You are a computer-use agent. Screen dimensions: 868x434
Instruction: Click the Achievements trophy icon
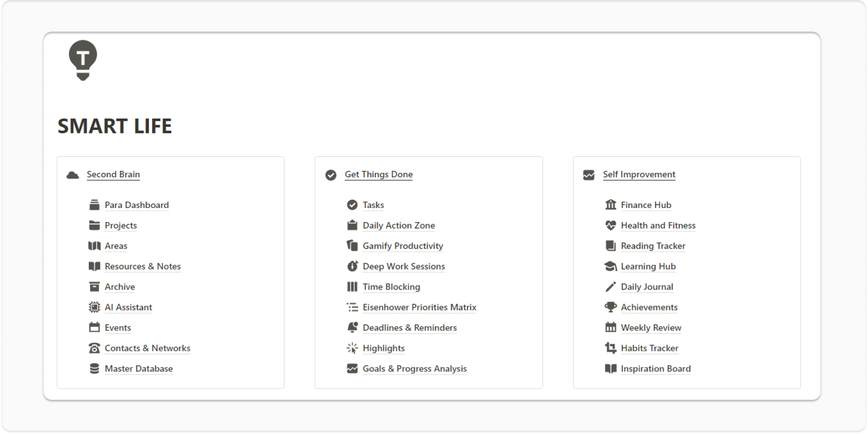click(x=611, y=307)
